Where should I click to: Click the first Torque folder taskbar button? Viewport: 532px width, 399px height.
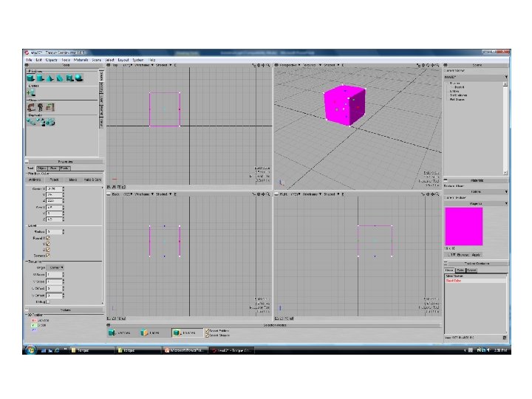pos(92,350)
